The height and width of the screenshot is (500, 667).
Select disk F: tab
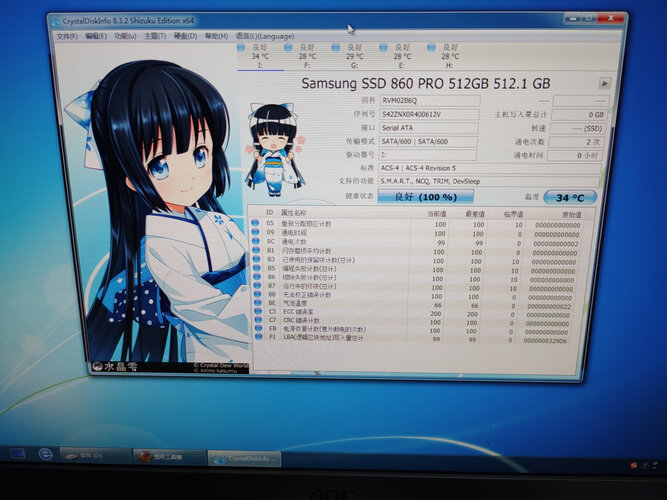coord(307,56)
